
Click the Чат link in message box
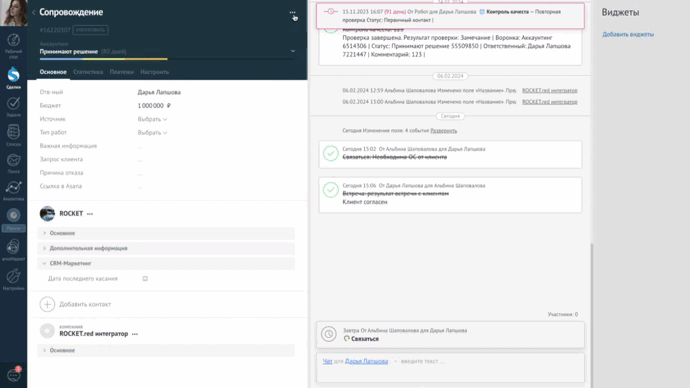pos(327,361)
